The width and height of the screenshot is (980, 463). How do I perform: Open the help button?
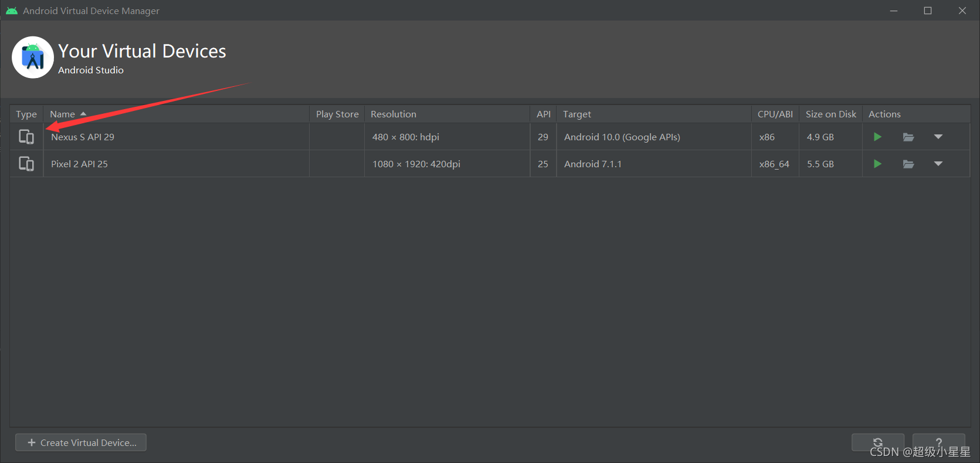point(938,442)
